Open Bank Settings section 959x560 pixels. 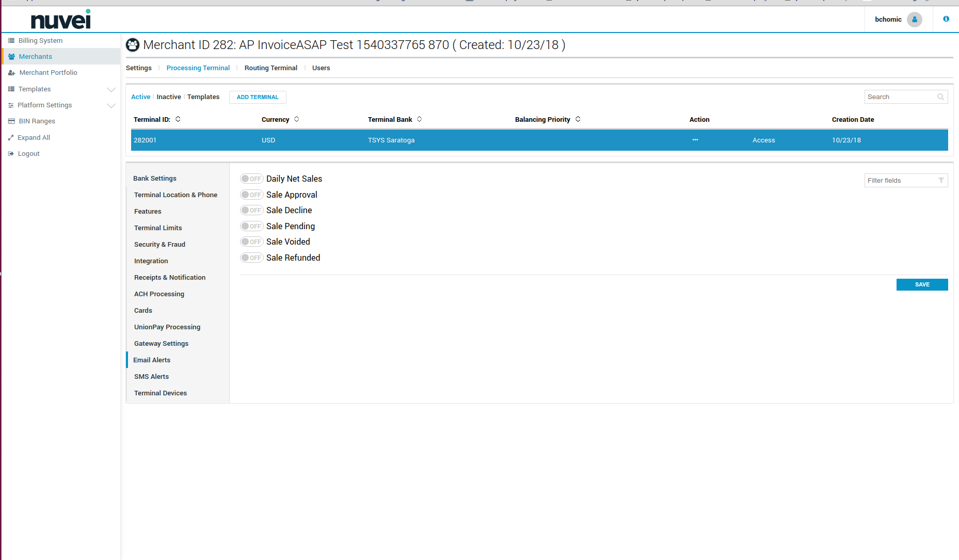[155, 179]
